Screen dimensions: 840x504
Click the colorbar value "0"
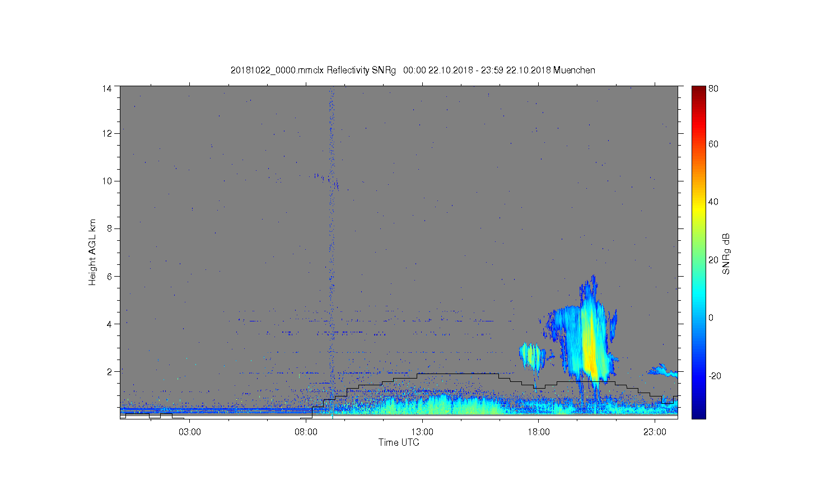click(711, 318)
